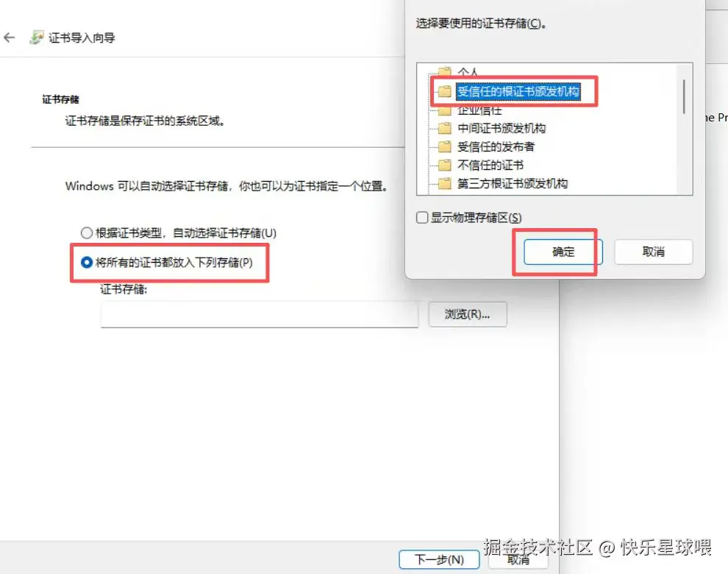Image resolution: width=728 pixels, height=574 pixels.
Task: Choose 受信任的发布者 store entry
Action: (496, 146)
